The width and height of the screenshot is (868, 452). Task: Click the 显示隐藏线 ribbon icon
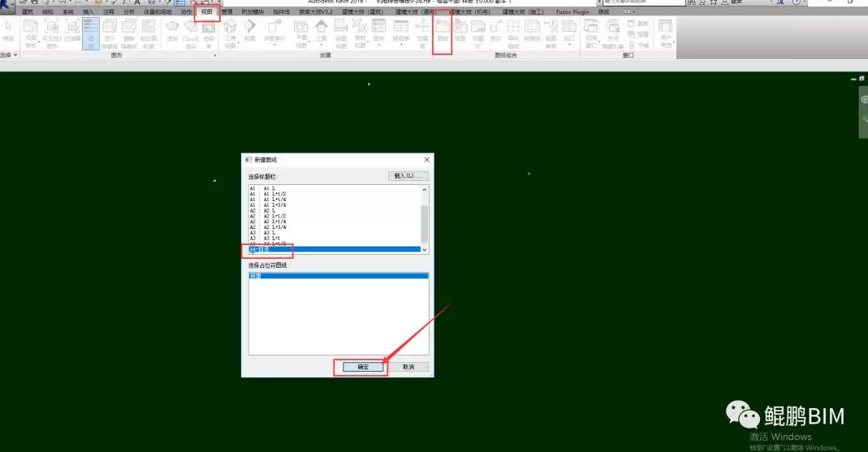point(110,33)
